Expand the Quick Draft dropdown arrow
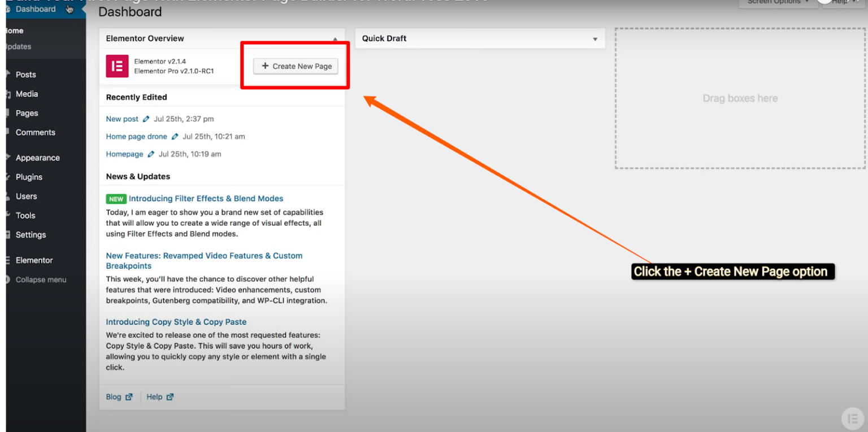Screen dimensions: 868x432 pos(594,39)
